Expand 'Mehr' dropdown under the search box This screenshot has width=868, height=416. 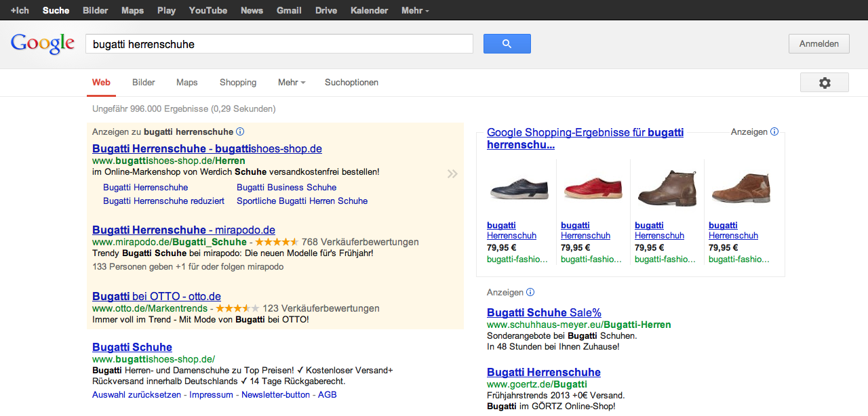point(291,83)
